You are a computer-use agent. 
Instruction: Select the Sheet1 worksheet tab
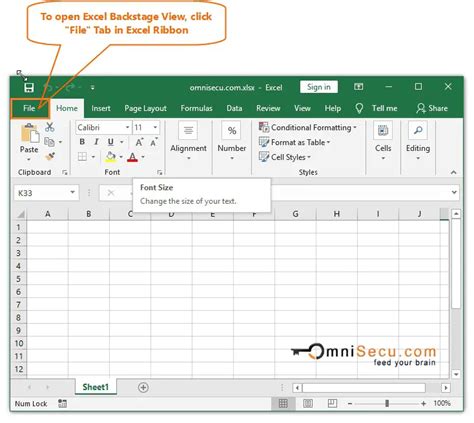tap(96, 387)
